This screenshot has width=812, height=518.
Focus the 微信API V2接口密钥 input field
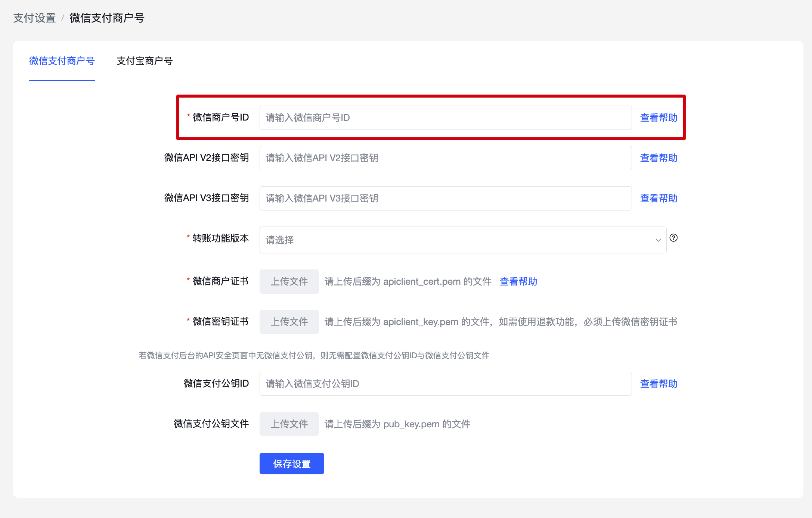click(x=446, y=158)
